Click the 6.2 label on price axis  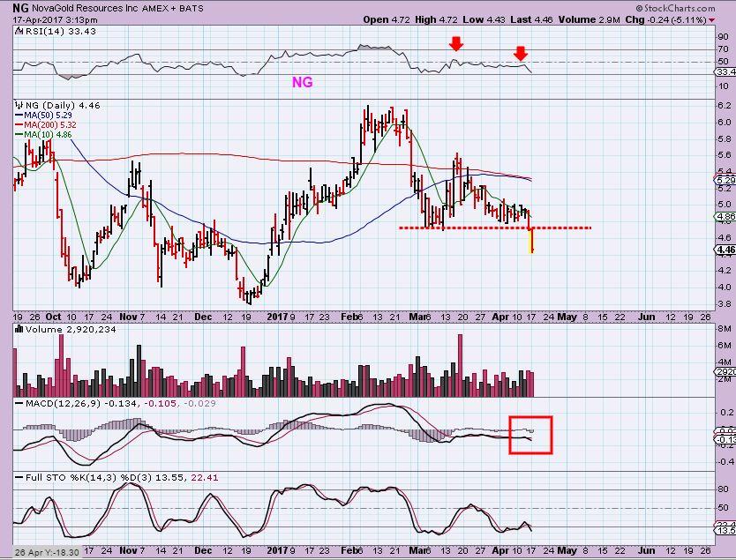click(x=724, y=105)
